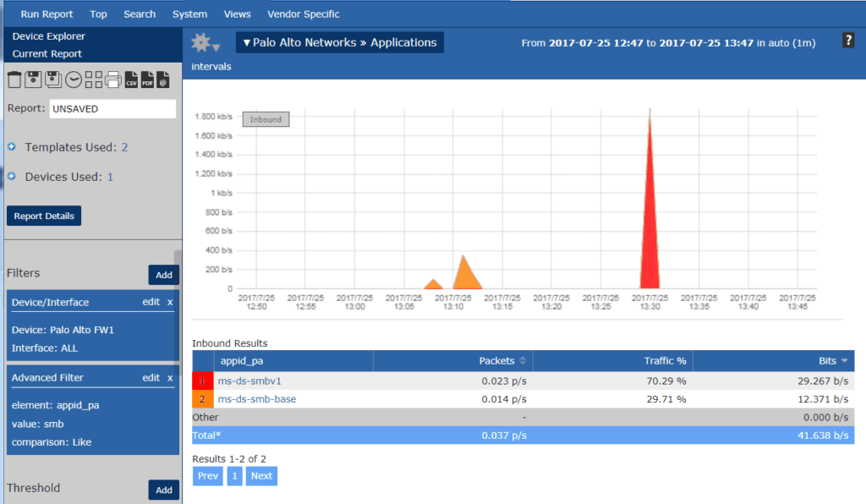Viewport: 866px width, 504px height.
Task: Switch to Device Explorer
Action: [48, 36]
